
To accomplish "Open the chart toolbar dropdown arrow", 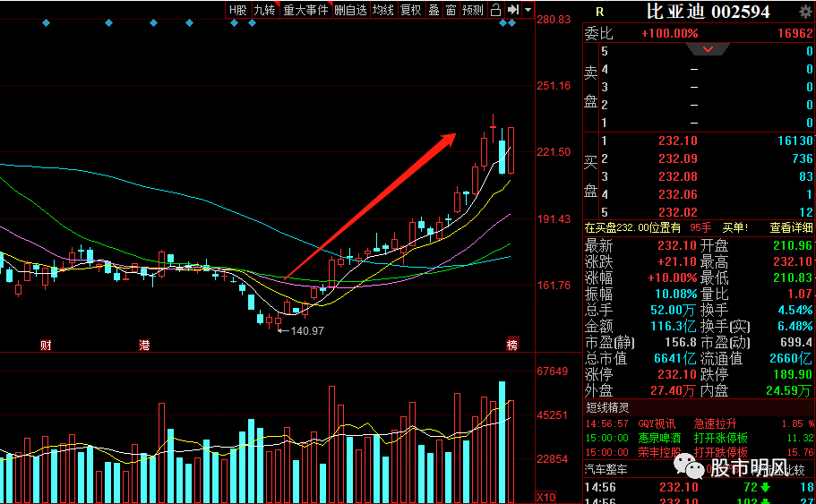I will pos(528,10).
